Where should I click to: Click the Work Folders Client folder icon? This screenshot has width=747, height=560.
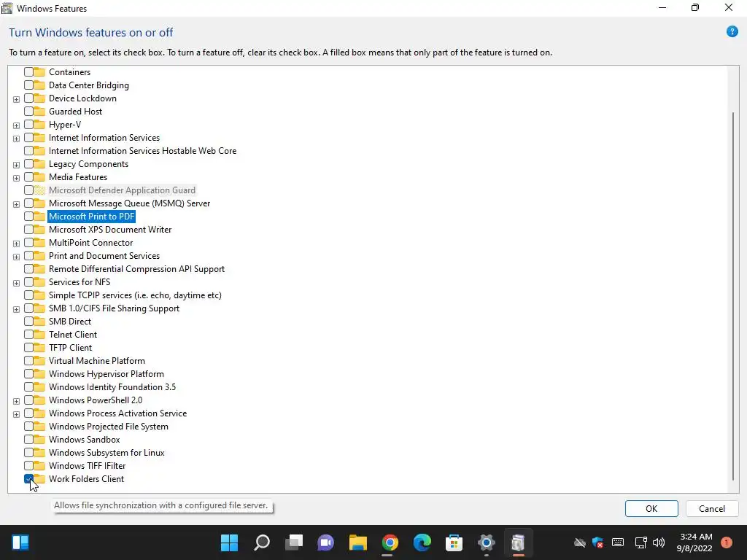pos(39,478)
